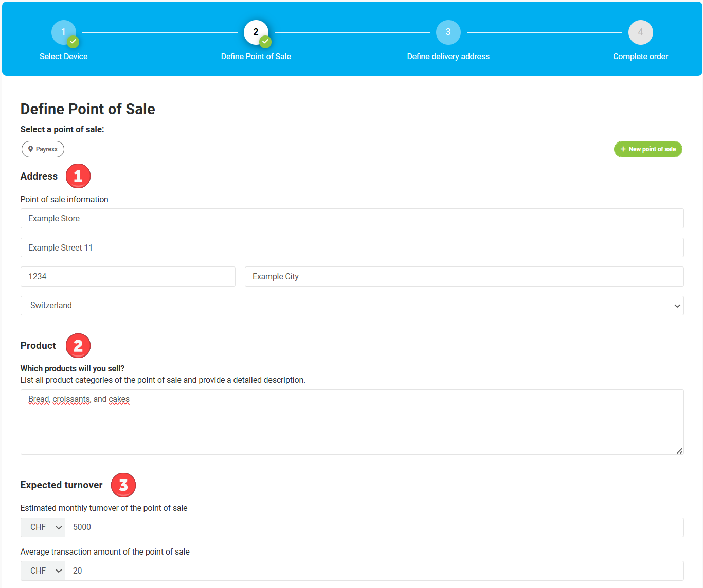Grab the textarea resize handle
Screen dimensions: 703x588
tap(679, 451)
